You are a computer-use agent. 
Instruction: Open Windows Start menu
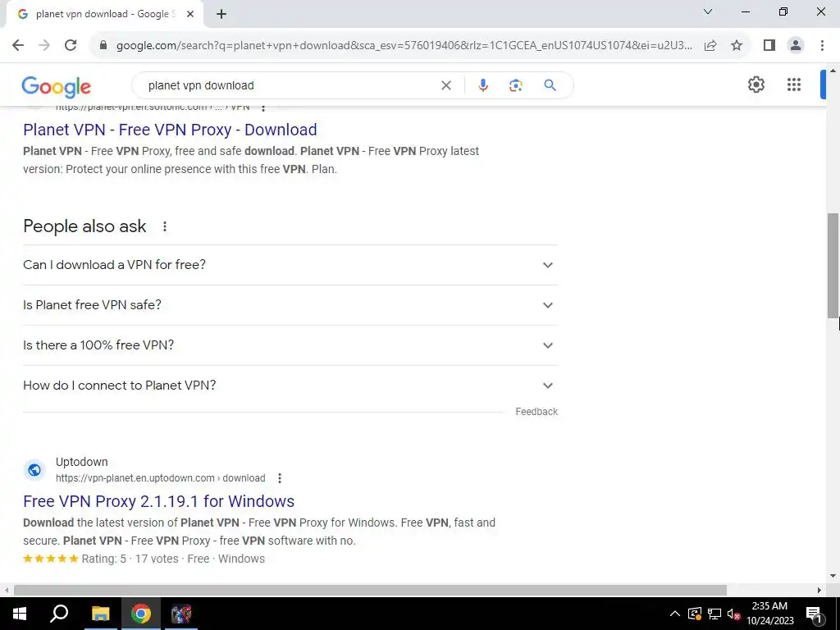(20, 614)
